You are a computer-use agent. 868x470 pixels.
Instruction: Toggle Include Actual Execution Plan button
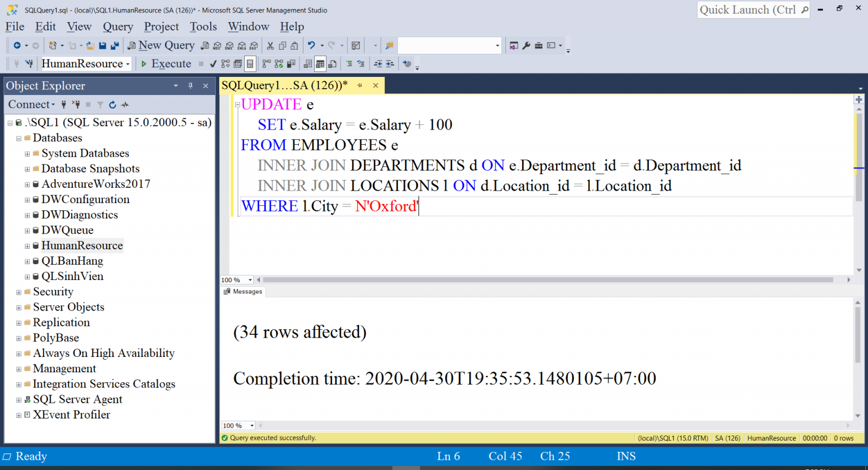[x=266, y=64]
